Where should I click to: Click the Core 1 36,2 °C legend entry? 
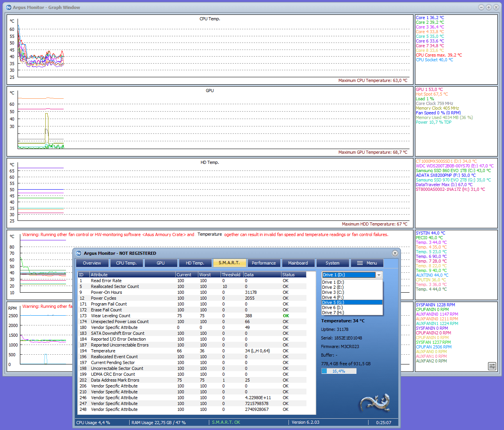[430, 18]
